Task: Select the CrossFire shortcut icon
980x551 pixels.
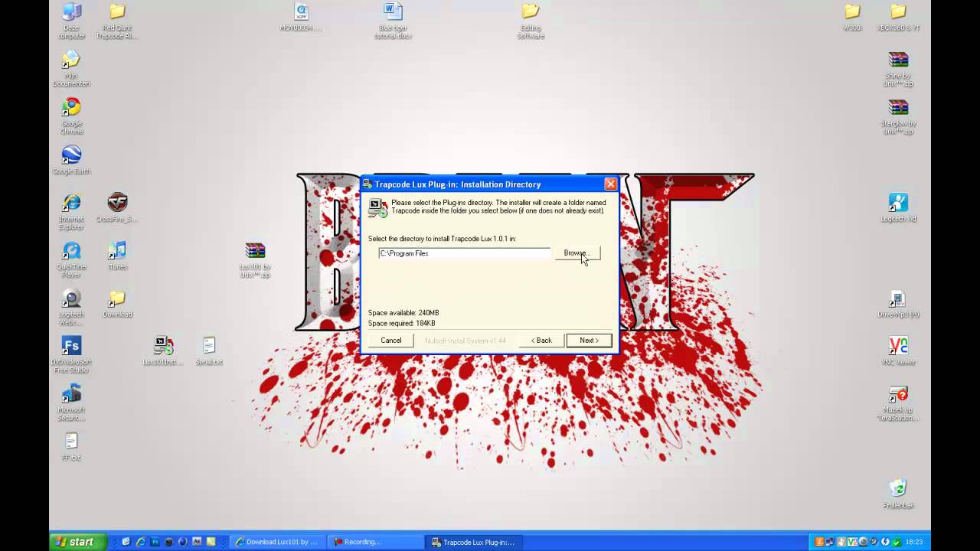Action: [x=117, y=207]
